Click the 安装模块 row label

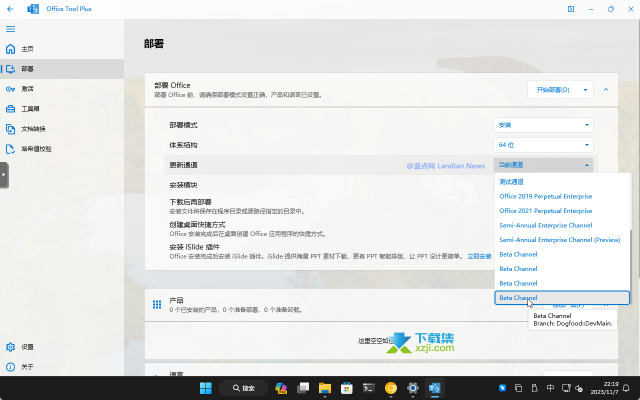(x=183, y=185)
